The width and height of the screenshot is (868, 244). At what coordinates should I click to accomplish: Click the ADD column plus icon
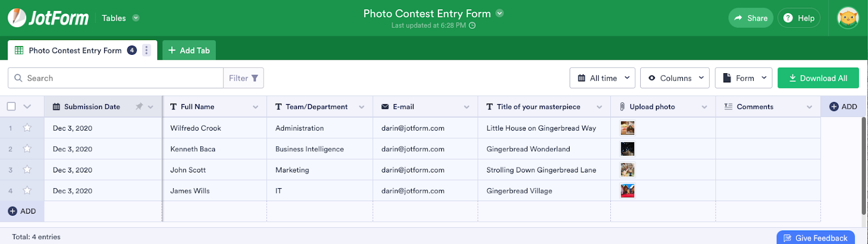[834, 107]
